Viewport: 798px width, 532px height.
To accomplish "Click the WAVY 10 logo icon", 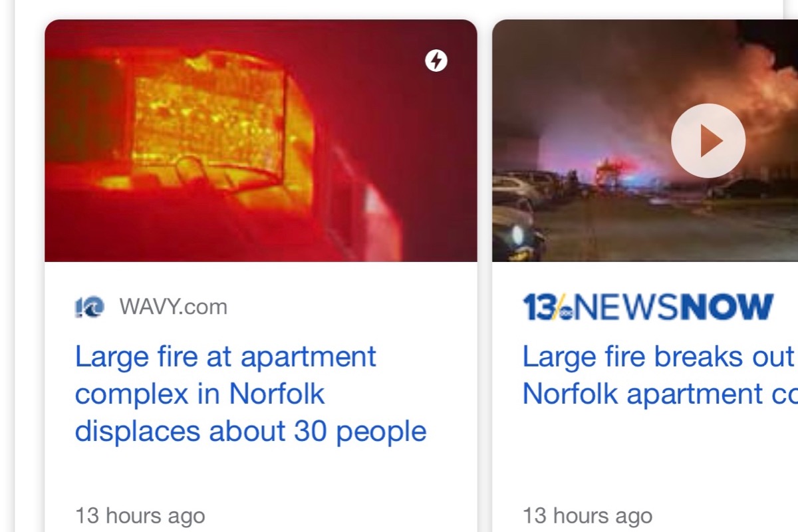I will point(90,307).
